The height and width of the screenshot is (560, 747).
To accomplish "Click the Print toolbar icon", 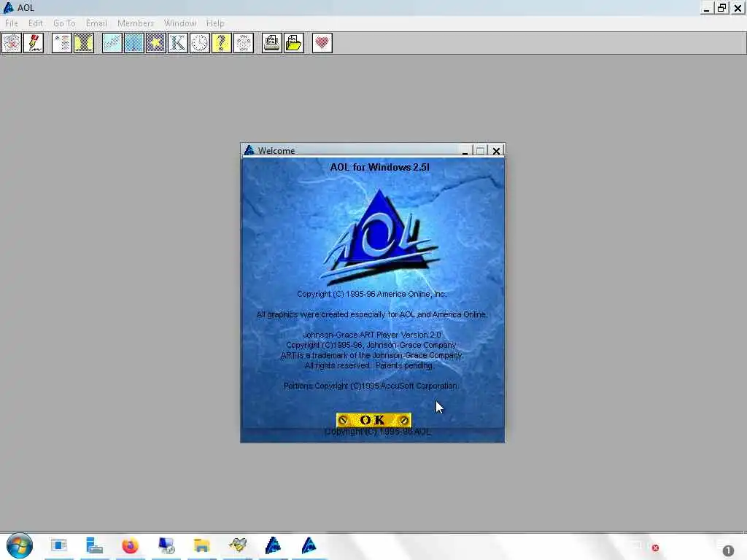I will pyautogui.click(x=271, y=43).
